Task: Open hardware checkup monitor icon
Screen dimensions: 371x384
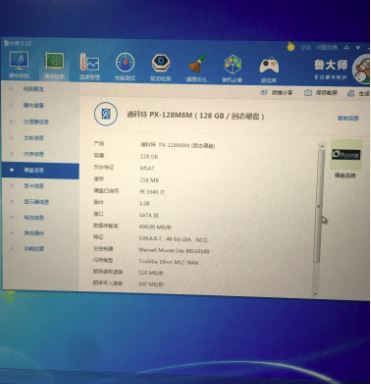Action: click(x=19, y=62)
